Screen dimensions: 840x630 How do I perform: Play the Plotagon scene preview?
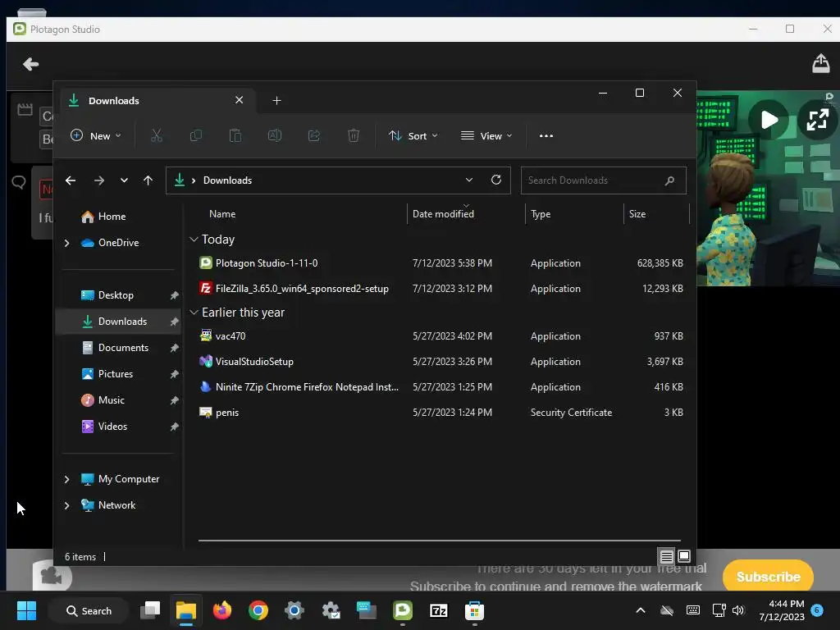[769, 120]
